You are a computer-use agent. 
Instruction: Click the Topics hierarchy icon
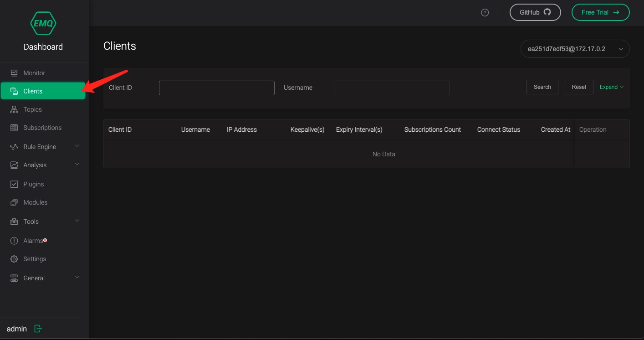(14, 109)
